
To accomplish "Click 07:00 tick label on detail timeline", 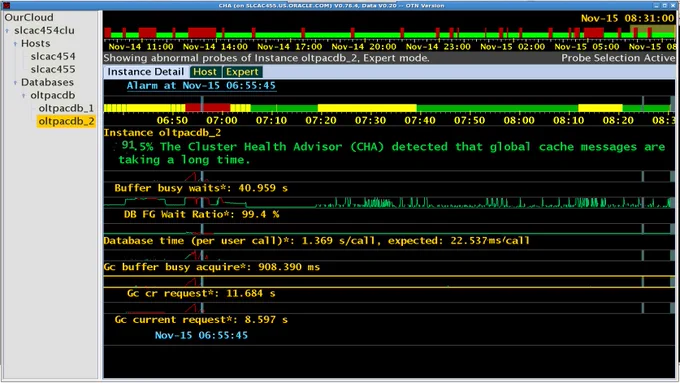I will 222,120.
